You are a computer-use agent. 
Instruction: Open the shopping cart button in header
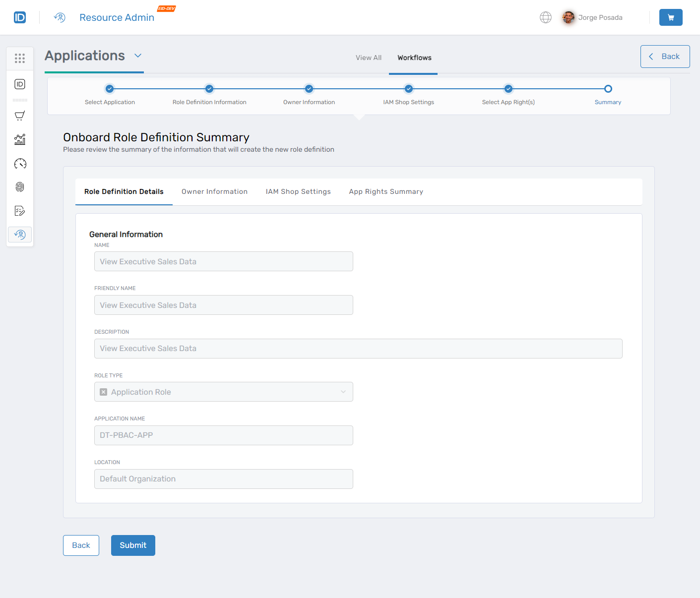tap(670, 17)
